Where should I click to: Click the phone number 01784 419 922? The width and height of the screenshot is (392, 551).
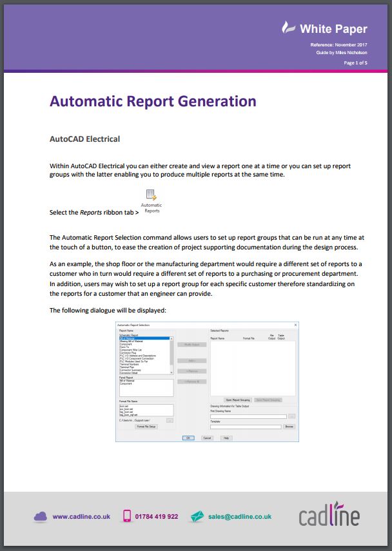[x=157, y=517]
